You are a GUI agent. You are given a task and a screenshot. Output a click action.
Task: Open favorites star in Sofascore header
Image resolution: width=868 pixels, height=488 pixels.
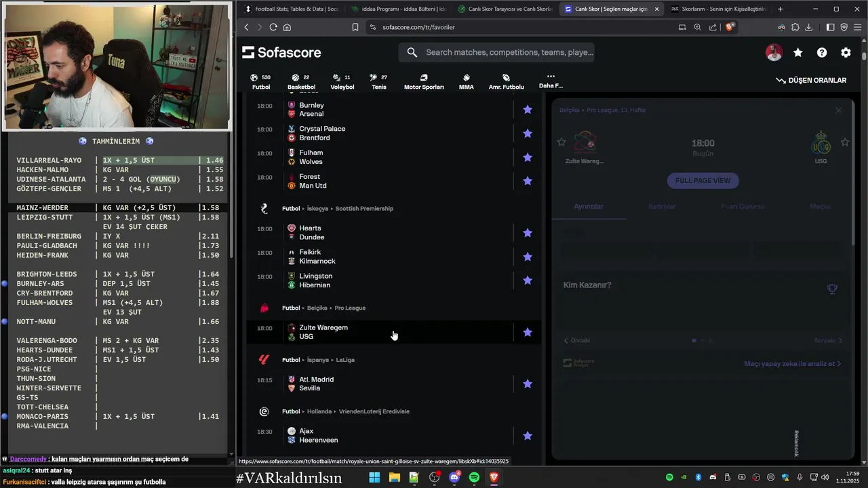click(798, 52)
